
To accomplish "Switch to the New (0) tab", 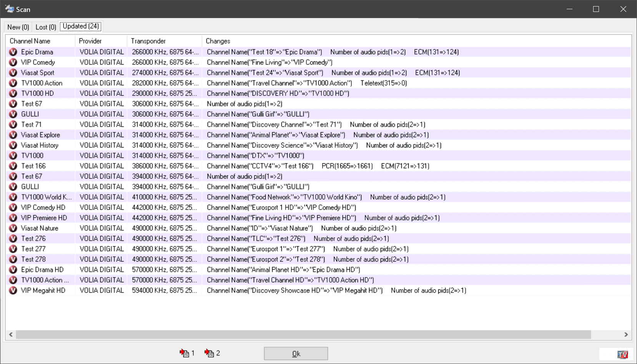I will click(18, 27).
